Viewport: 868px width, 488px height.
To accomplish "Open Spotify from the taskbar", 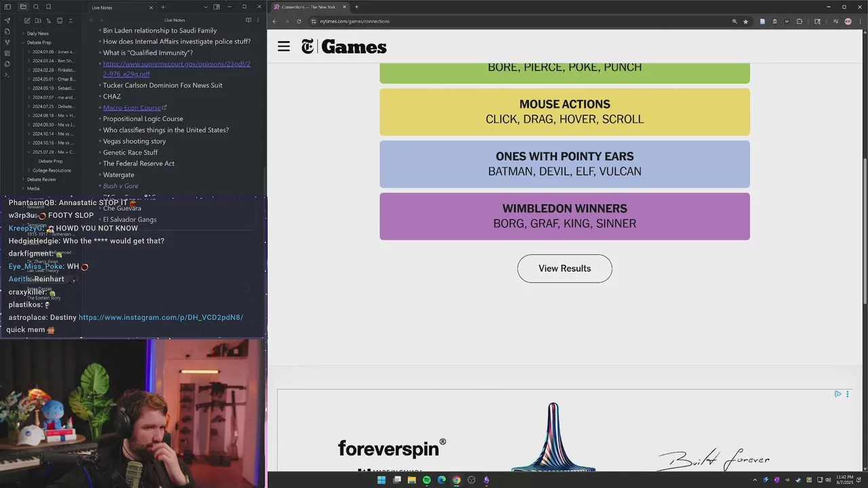I will (x=427, y=480).
